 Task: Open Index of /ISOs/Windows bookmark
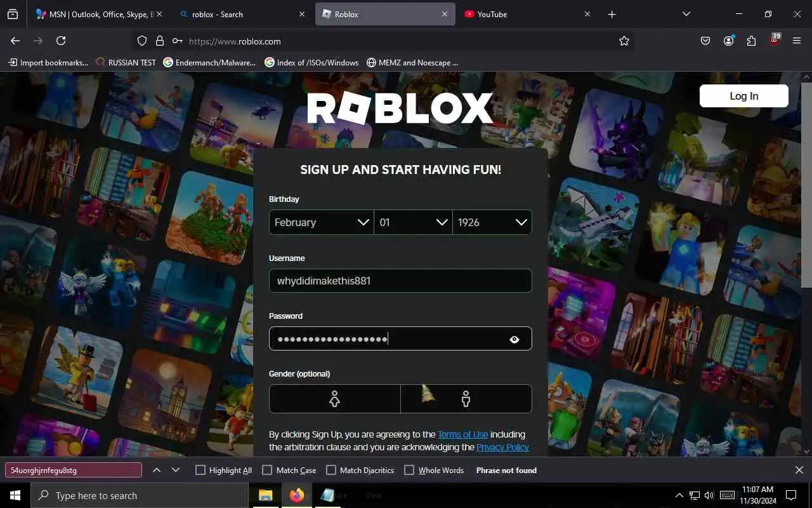[311, 62]
